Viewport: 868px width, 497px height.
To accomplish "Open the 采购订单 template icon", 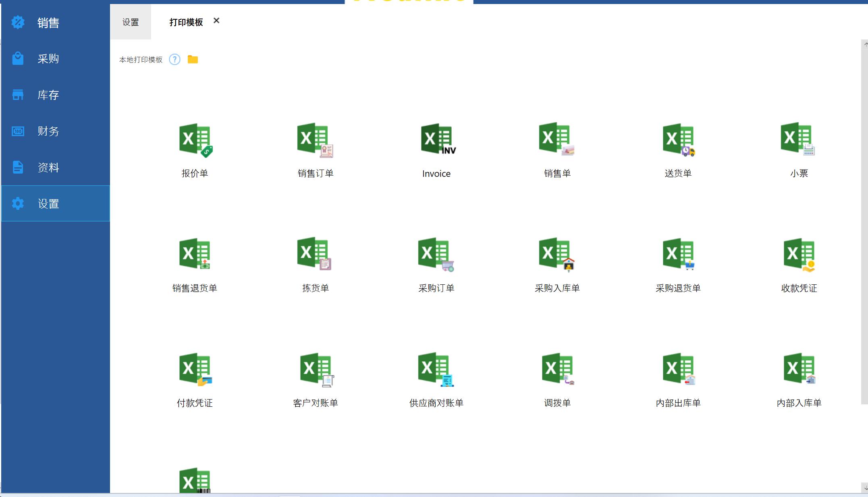I will 436,254.
